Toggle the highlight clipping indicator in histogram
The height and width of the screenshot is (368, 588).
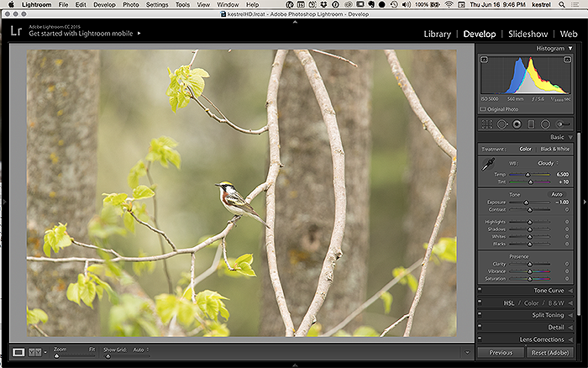pos(567,60)
